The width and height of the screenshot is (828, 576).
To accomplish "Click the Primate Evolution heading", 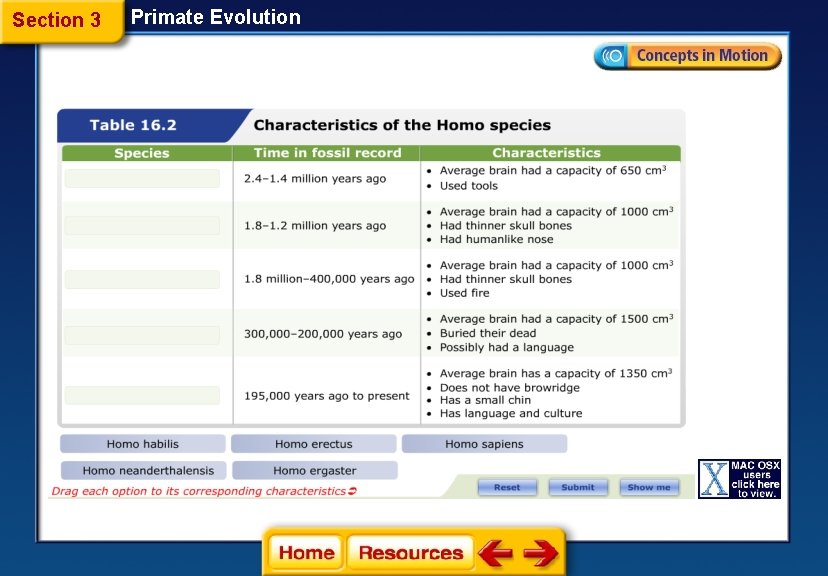I will [215, 17].
